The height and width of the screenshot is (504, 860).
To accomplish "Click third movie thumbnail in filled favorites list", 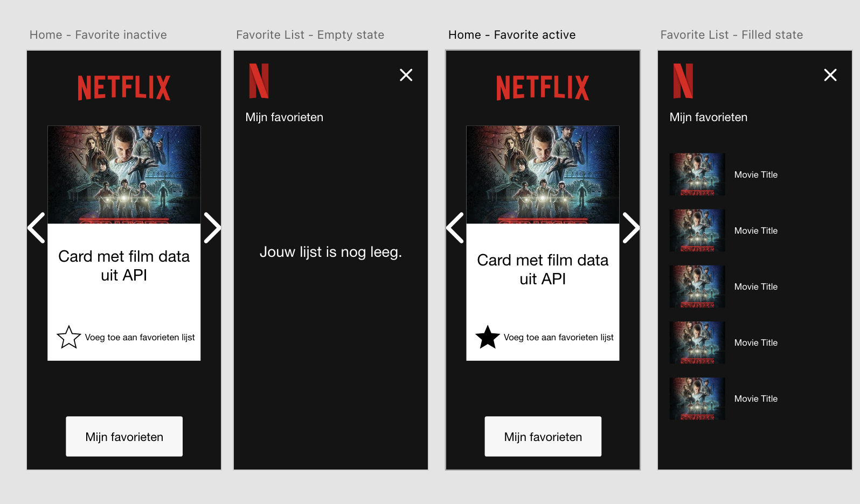I will pos(697,286).
